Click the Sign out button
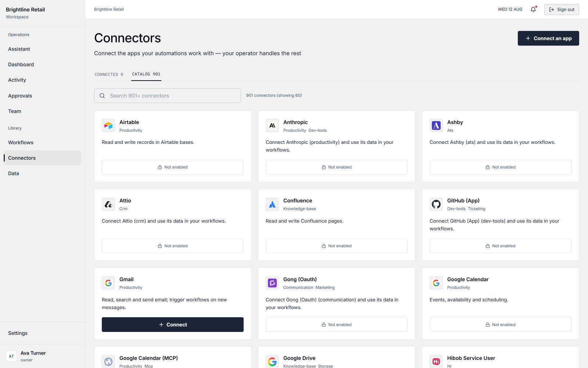Image resolution: width=588 pixels, height=368 pixels. (562, 10)
